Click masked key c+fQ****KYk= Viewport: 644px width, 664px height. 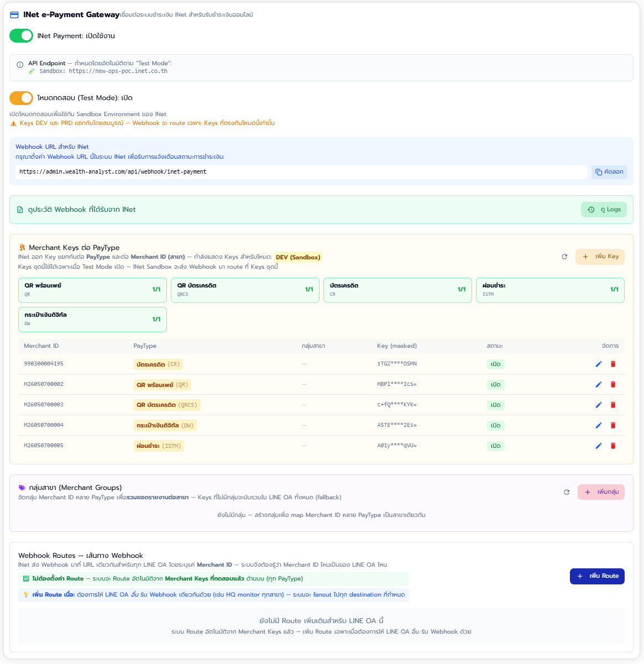(x=397, y=405)
